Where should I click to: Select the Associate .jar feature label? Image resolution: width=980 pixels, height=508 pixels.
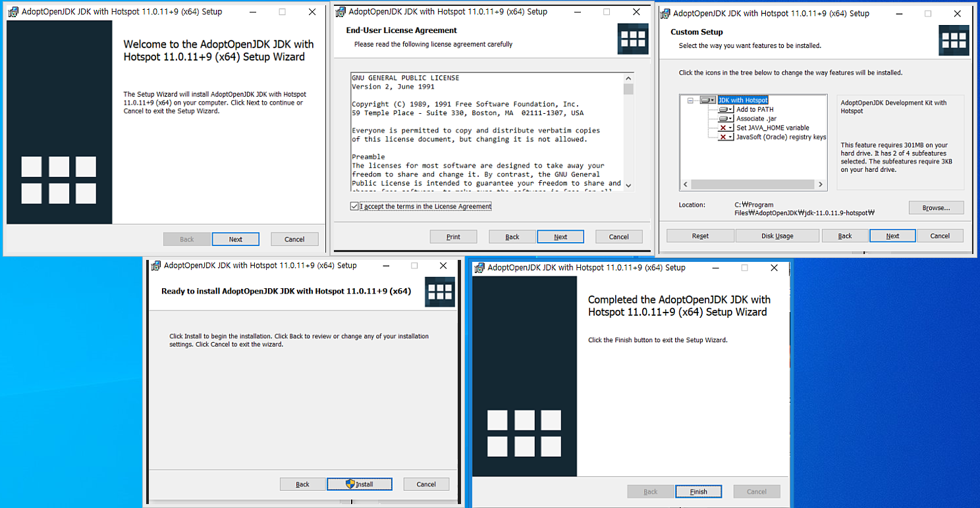756,118
